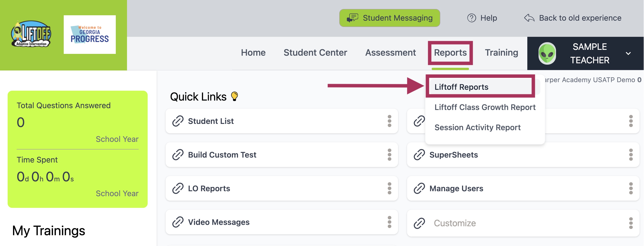644x246 pixels.
Task: Select Liftoff Class Growth Report
Action: tap(485, 107)
